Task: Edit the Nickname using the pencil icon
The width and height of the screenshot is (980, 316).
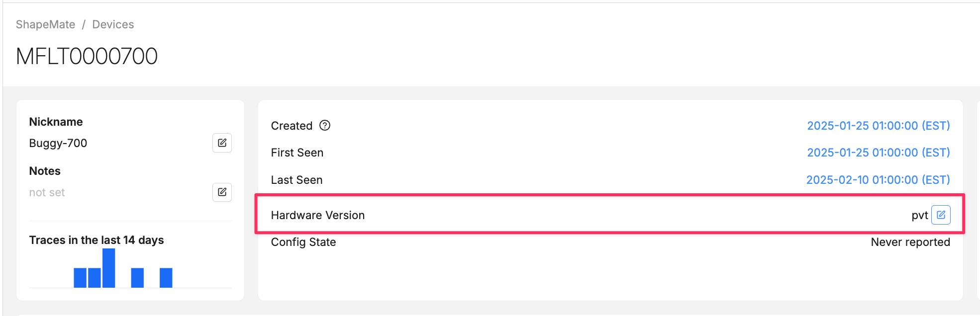Action: 222,143
